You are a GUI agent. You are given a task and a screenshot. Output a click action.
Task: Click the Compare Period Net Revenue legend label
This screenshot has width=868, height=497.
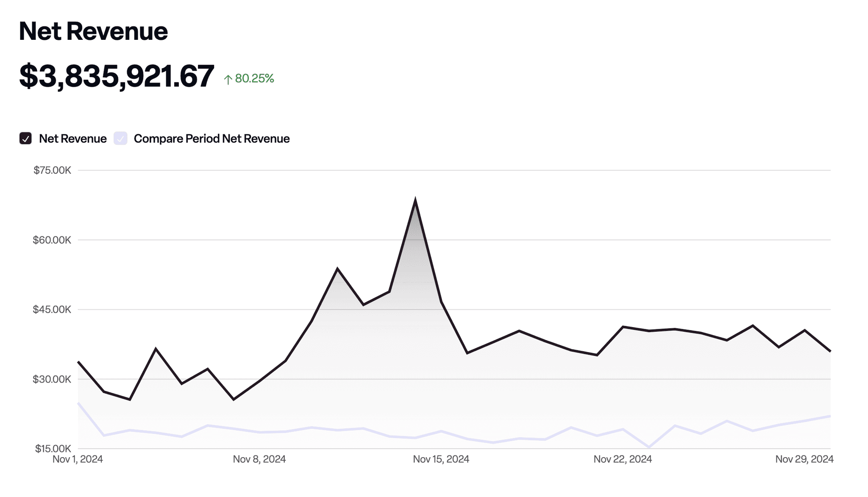(x=211, y=139)
